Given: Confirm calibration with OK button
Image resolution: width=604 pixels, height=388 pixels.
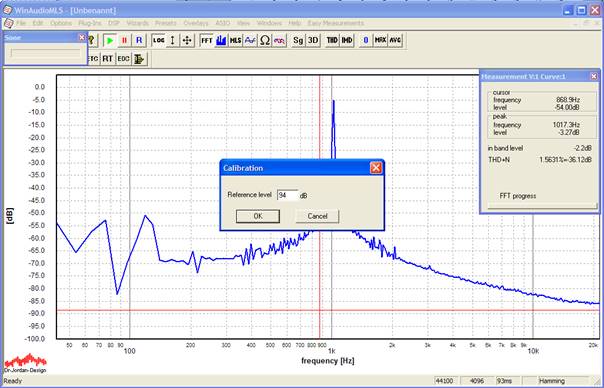Looking at the screenshot, I should (x=258, y=216).
